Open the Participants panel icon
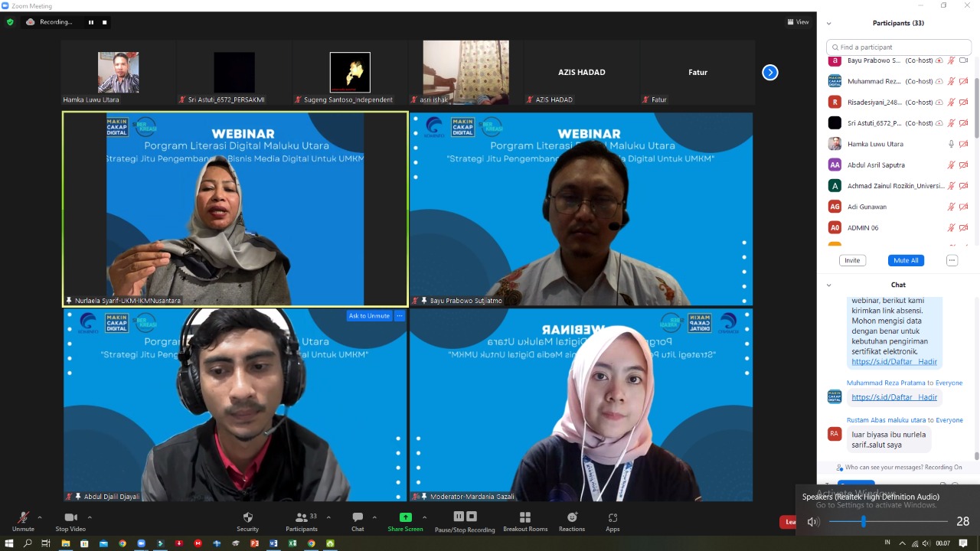The image size is (980, 551). click(302, 518)
